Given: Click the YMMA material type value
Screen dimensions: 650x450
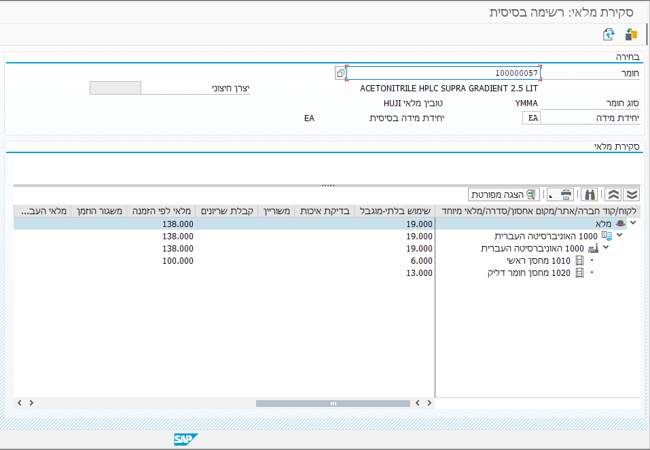Looking at the screenshot, I should click(x=526, y=103).
